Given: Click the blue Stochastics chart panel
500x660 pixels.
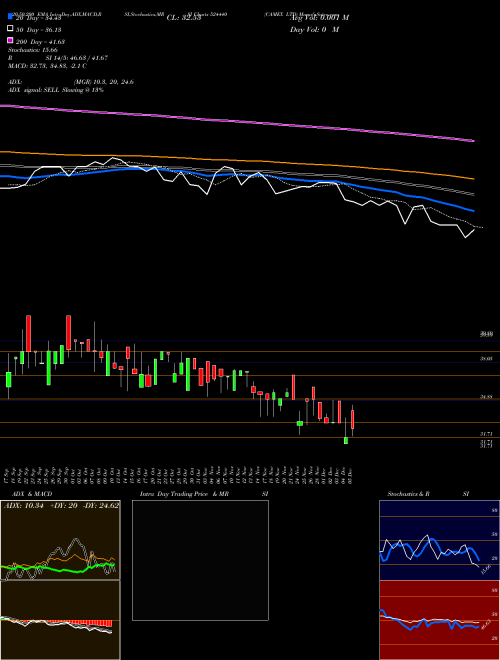Looking at the screenshot, I should pyautogui.click(x=439, y=540).
